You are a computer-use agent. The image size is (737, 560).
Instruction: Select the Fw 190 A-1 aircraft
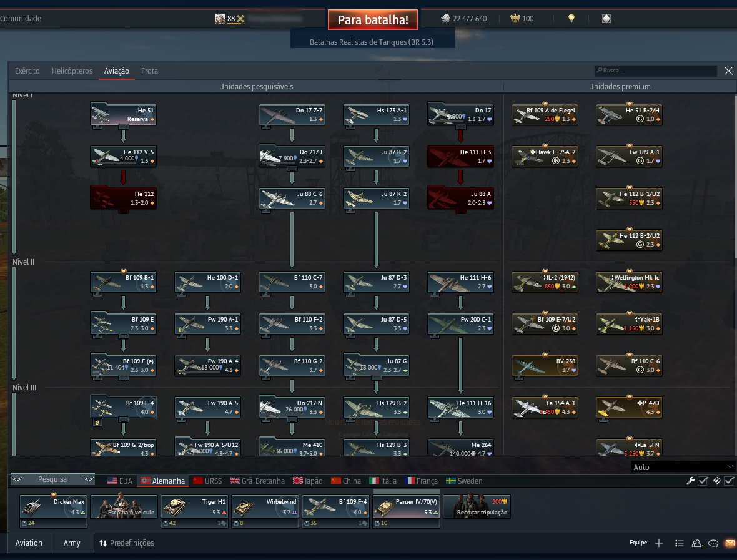(208, 323)
